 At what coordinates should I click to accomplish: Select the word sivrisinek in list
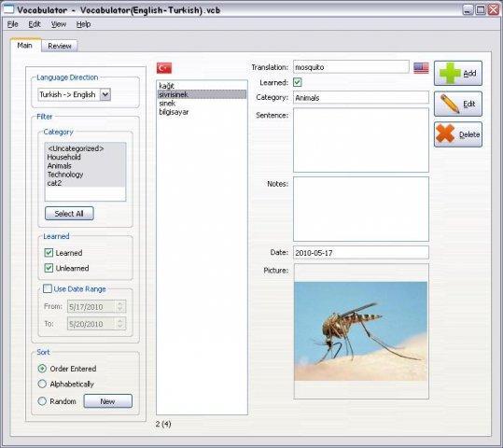tap(202, 94)
